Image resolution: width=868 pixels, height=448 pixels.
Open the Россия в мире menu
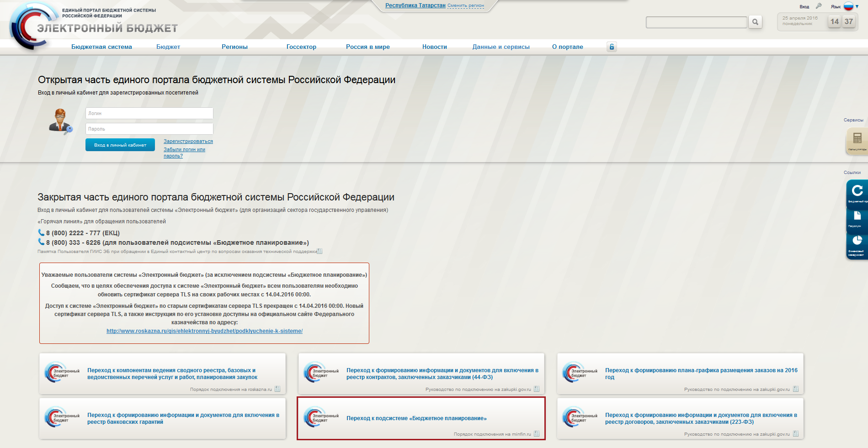pyautogui.click(x=368, y=47)
